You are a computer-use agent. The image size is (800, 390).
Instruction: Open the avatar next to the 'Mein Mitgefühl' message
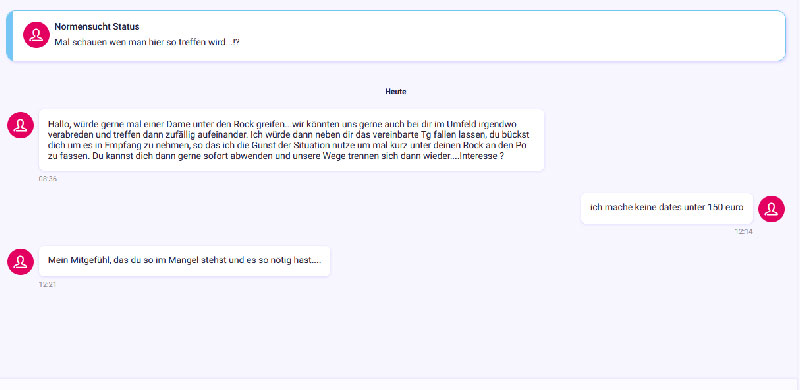click(20, 261)
